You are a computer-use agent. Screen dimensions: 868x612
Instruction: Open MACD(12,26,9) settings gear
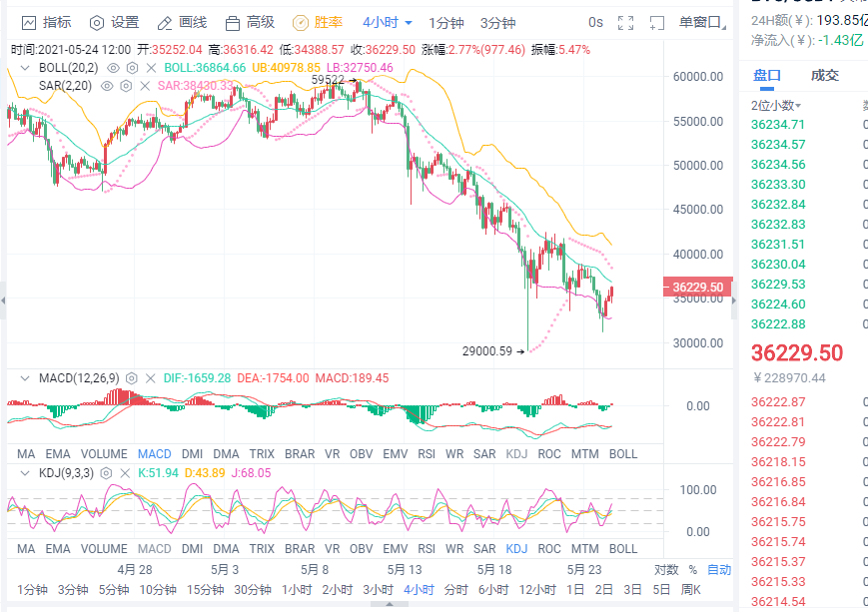pos(133,375)
